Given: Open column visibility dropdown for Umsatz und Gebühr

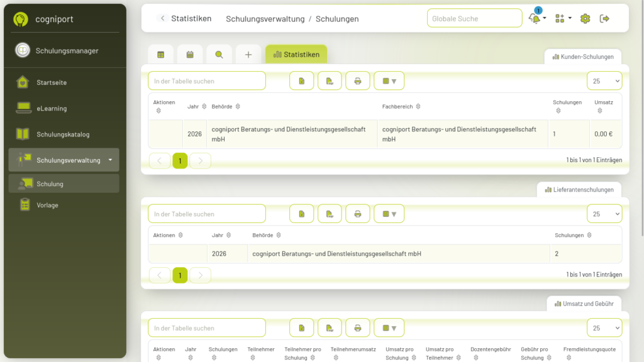Looking at the screenshot, I should tap(389, 328).
